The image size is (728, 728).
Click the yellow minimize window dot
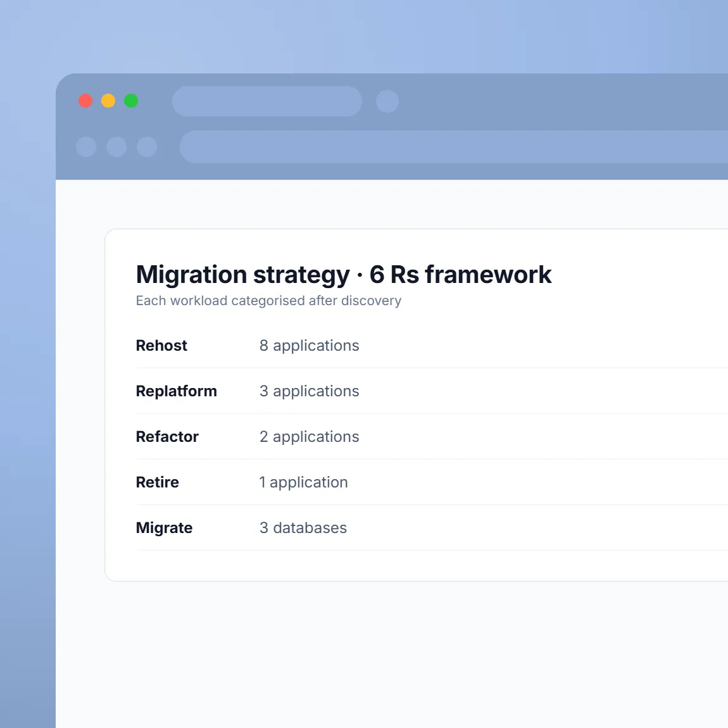[108, 101]
